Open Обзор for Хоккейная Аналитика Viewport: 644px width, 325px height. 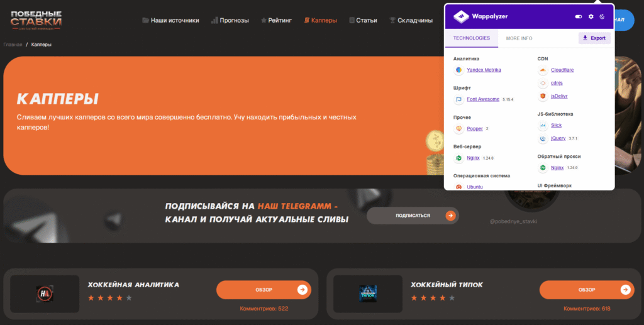click(264, 290)
